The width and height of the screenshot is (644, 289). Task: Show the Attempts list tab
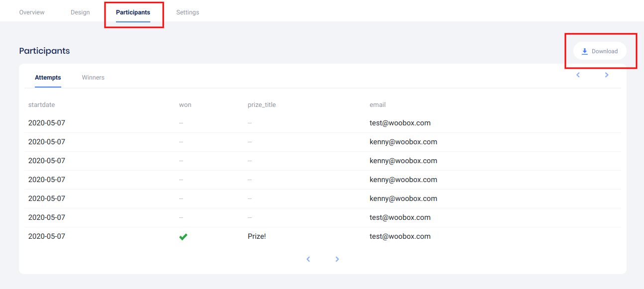[x=48, y=78]
